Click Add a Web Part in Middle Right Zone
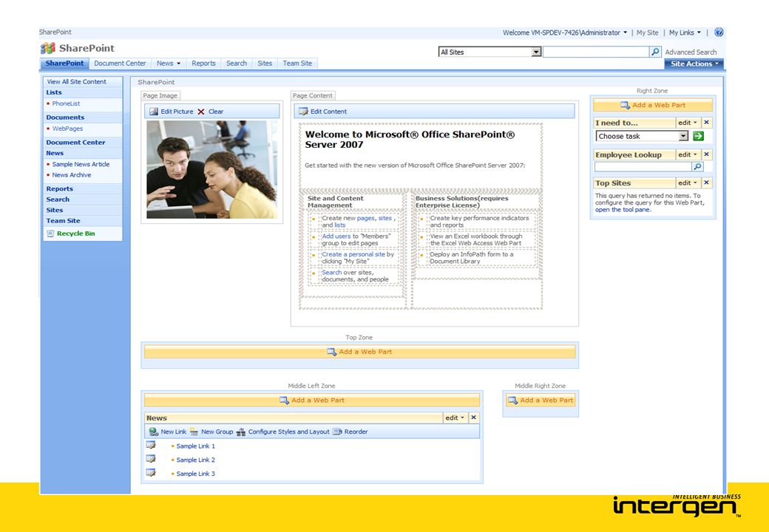 tap(541, 400)
